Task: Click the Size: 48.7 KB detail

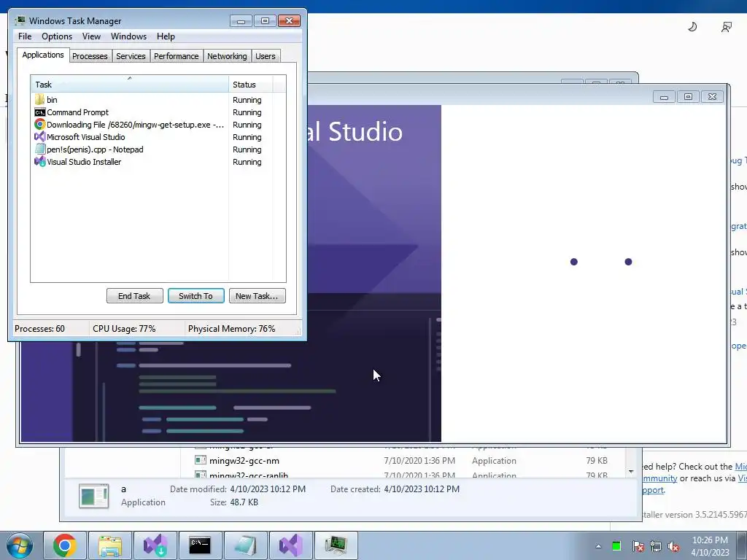Action: 234,502
